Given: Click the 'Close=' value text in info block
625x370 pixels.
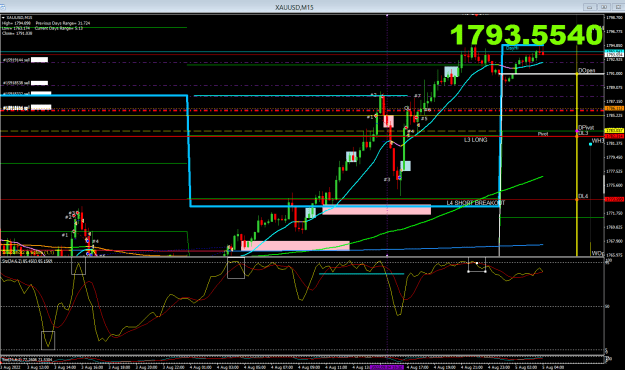Looking at the screenshot, I should click(x=17, y=33).
